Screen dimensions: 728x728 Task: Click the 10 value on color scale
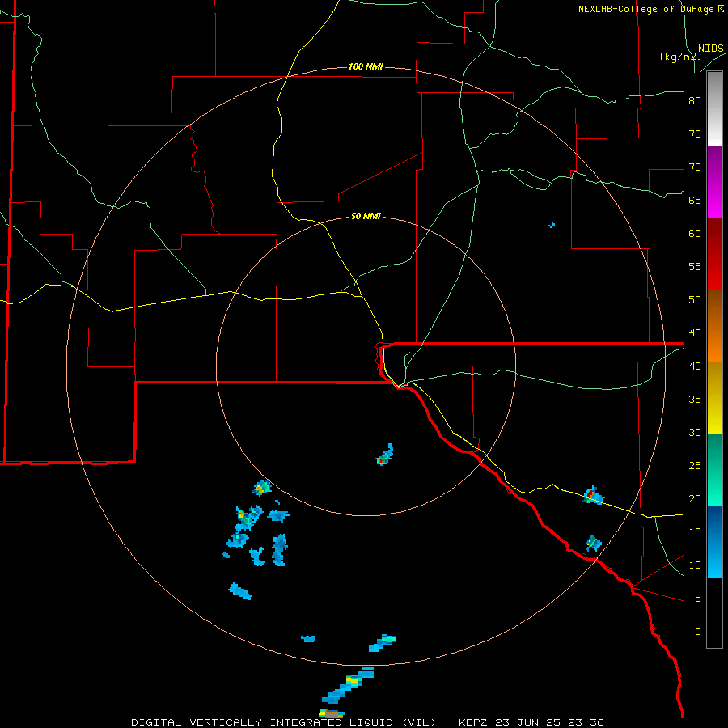click(x=695, y=565)
